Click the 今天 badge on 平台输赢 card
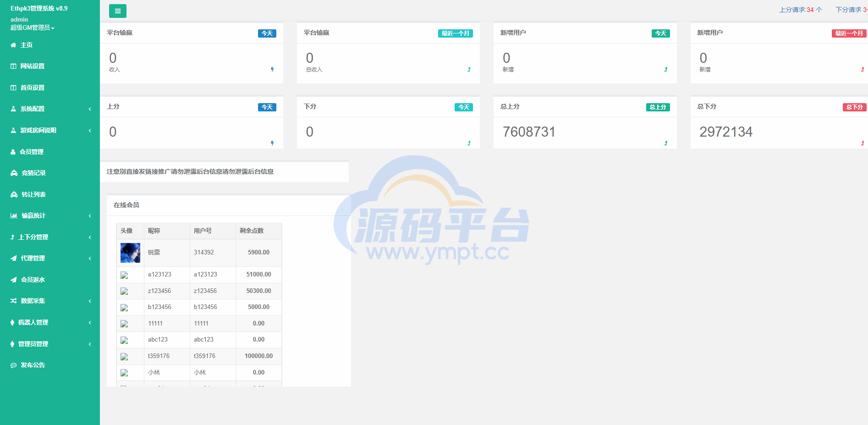868x425 pixels. [x=267, y=33]
